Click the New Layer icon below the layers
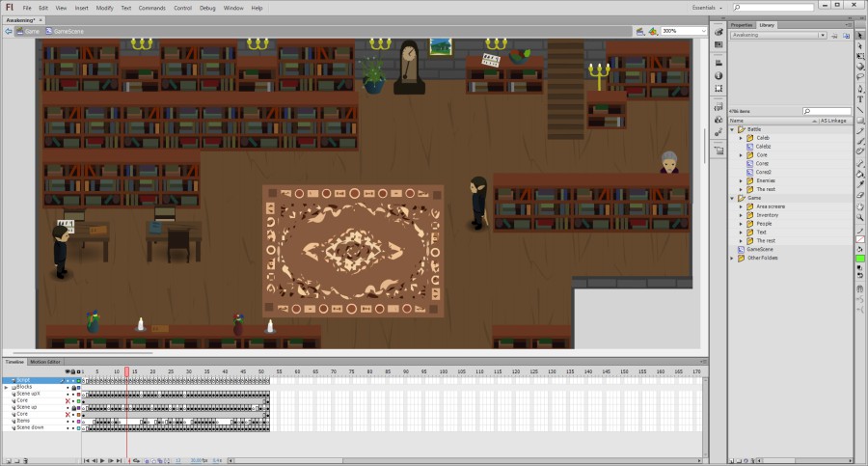This screenshot has height=466, width=868. point(8,460)
